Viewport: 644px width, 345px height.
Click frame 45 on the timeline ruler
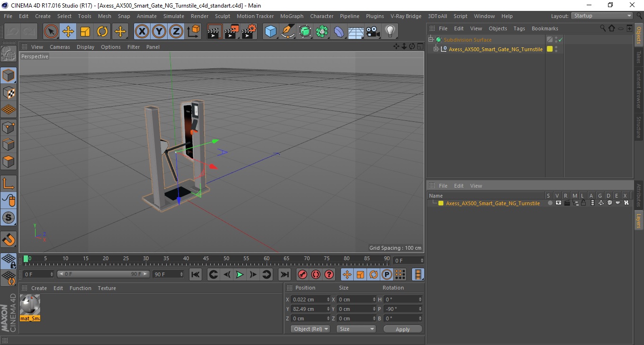[206, 259]
